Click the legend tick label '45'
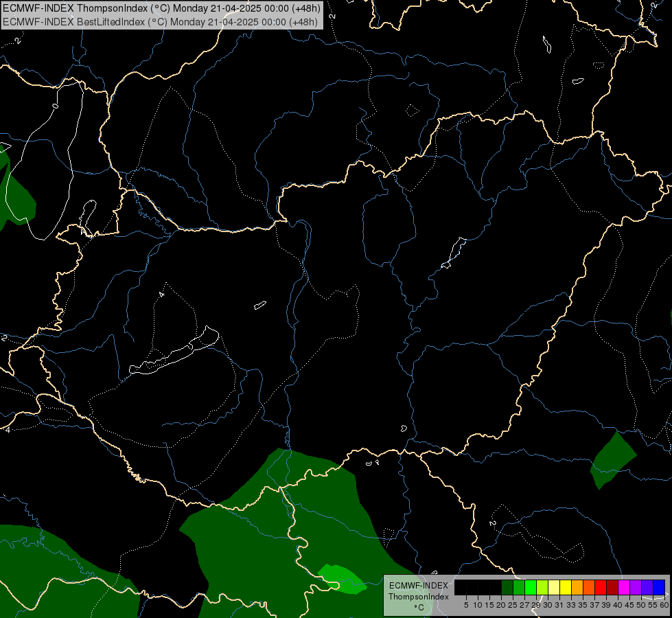The image size is (672, 618). coord(629,605)
